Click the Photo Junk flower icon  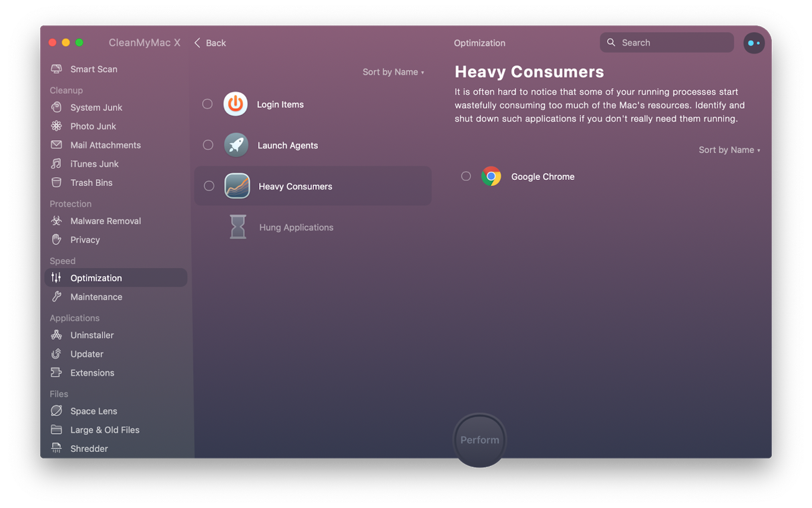[x=57, y=126]
